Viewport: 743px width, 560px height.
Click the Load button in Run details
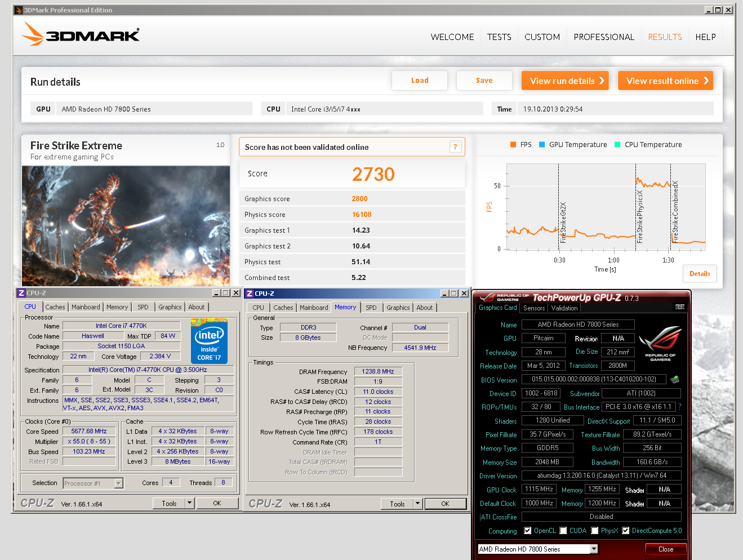pos(420,81)
